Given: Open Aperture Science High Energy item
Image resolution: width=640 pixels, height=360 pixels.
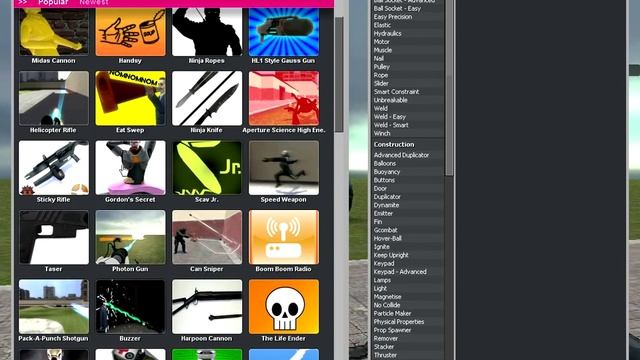Looking at the screenshot, I should pyautogui.click(x=284, y=98).
